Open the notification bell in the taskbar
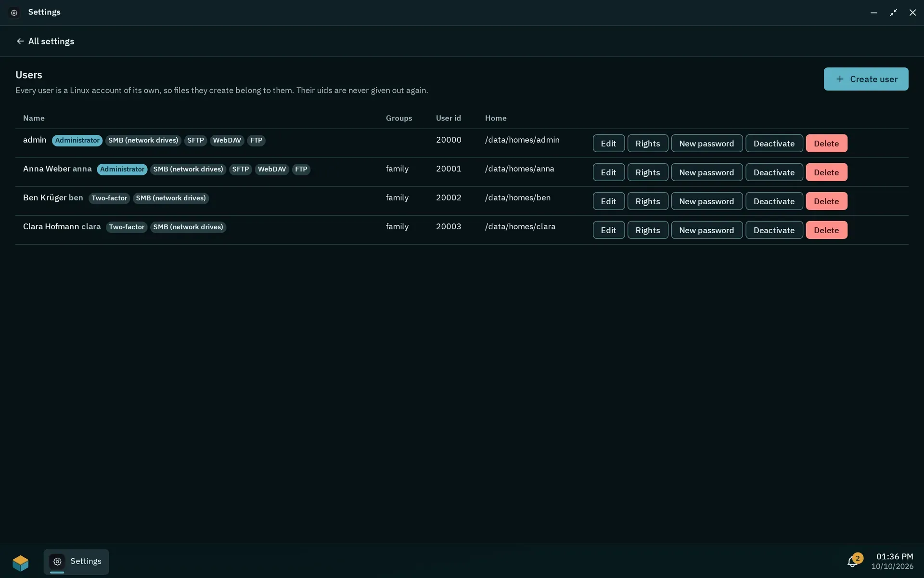Viewport: 924px width, 578px height. tap(854, 561)
